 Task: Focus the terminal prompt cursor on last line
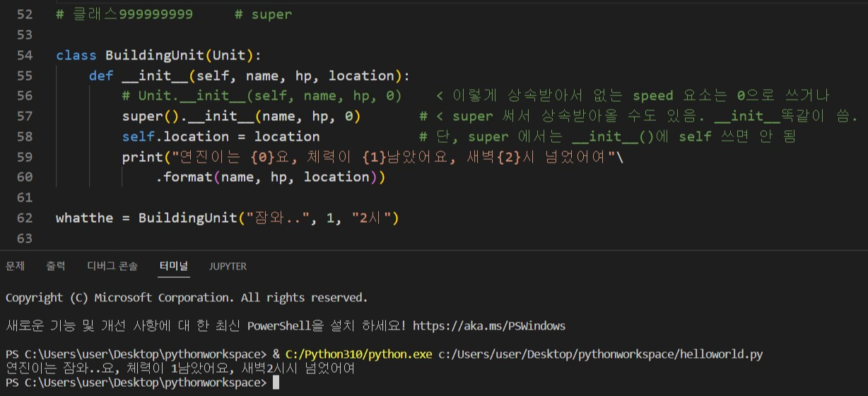(x=276, y=383)
